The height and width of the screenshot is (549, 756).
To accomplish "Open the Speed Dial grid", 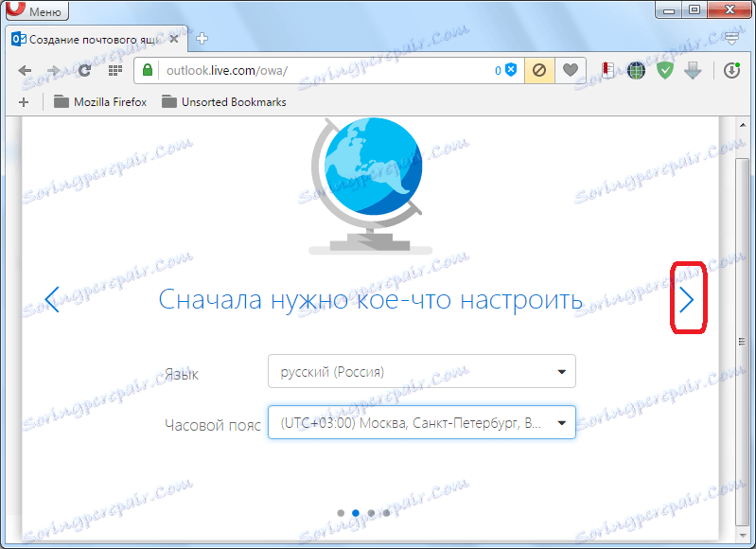I will click(114, 71).
